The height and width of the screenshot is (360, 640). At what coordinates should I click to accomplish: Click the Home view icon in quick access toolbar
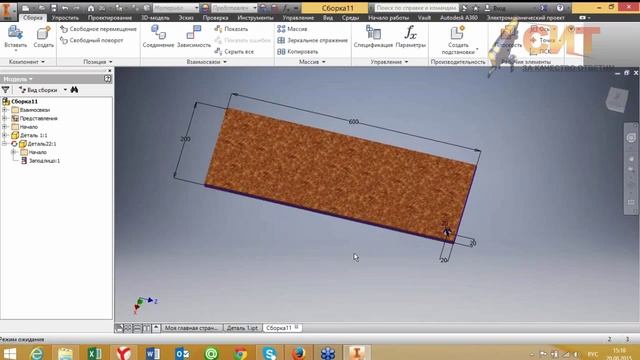tap(91, 8)
